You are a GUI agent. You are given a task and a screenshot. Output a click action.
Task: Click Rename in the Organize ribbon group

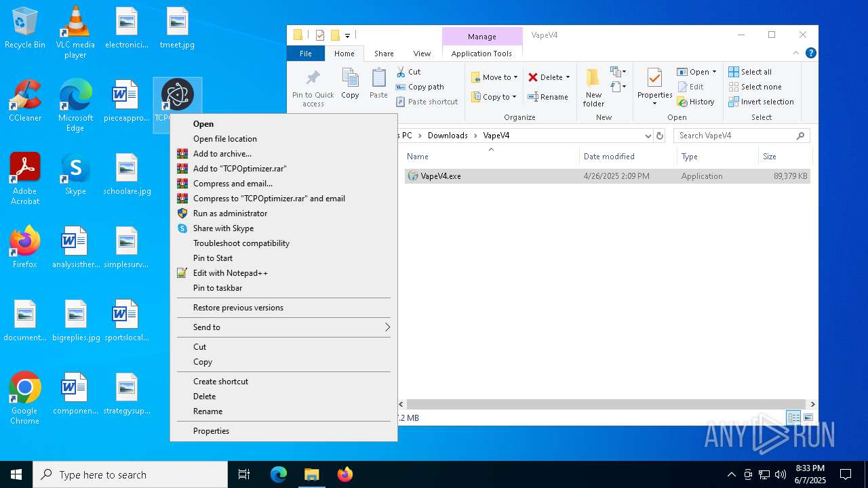click(x=548, y=97)
